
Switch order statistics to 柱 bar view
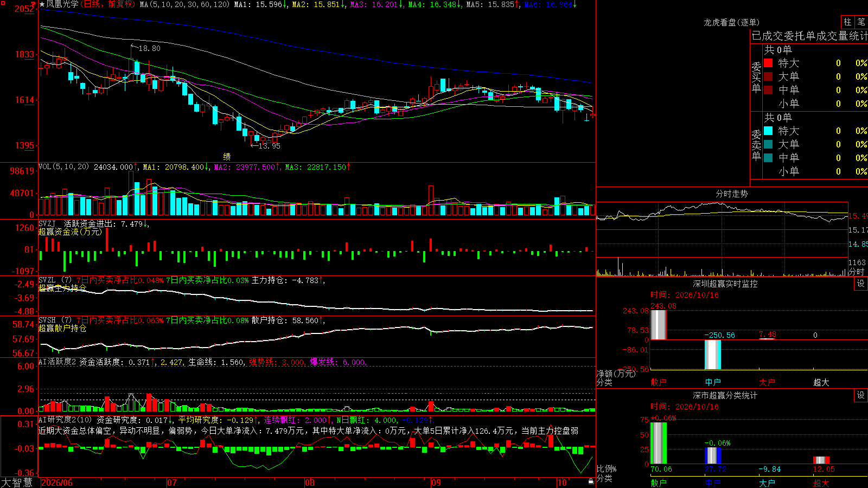pos(847,22)
